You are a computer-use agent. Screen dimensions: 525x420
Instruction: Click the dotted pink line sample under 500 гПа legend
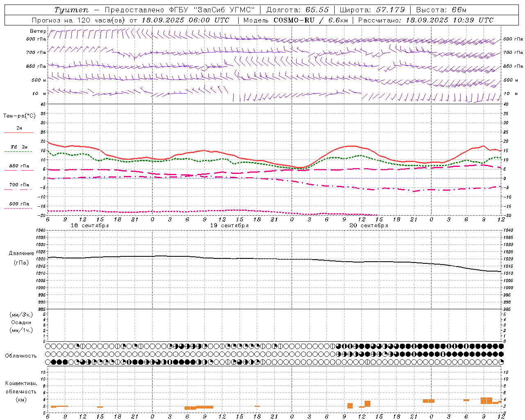18,208
